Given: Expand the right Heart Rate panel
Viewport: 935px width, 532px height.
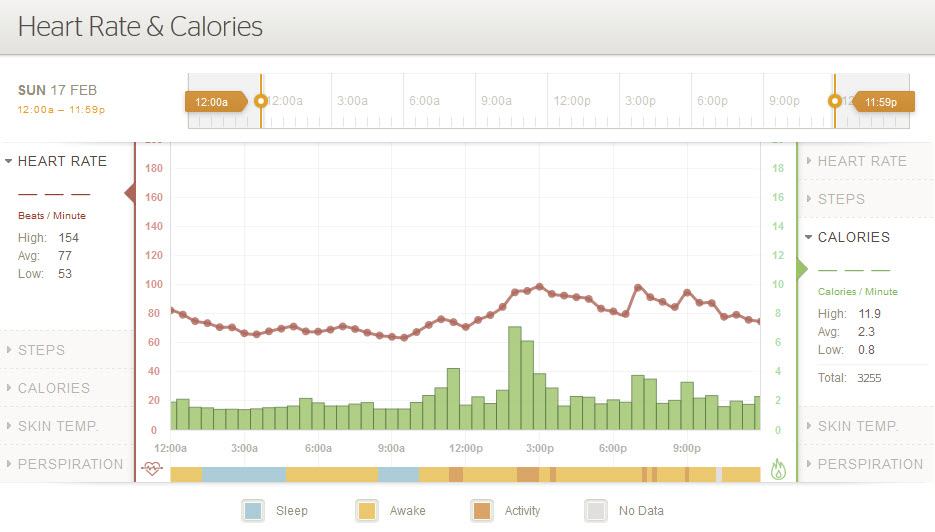Looking at the screenshot, I should click(861, 161).
